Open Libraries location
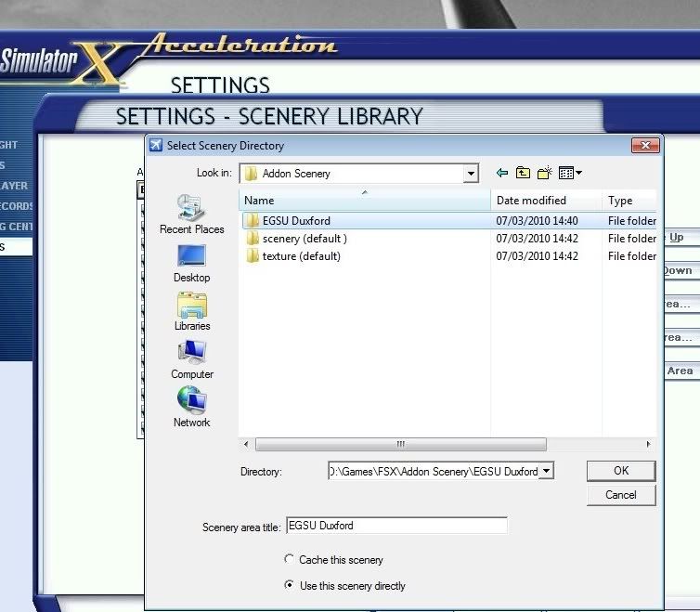This screenshot has width=700, height=612. click(192, 311)
